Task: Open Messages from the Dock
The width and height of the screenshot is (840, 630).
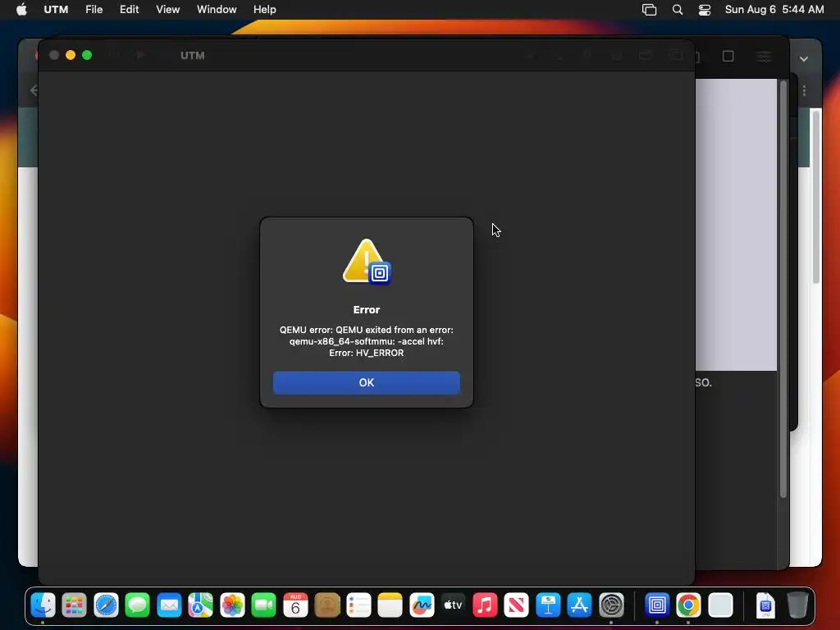Action: click(x=137, y=605)
